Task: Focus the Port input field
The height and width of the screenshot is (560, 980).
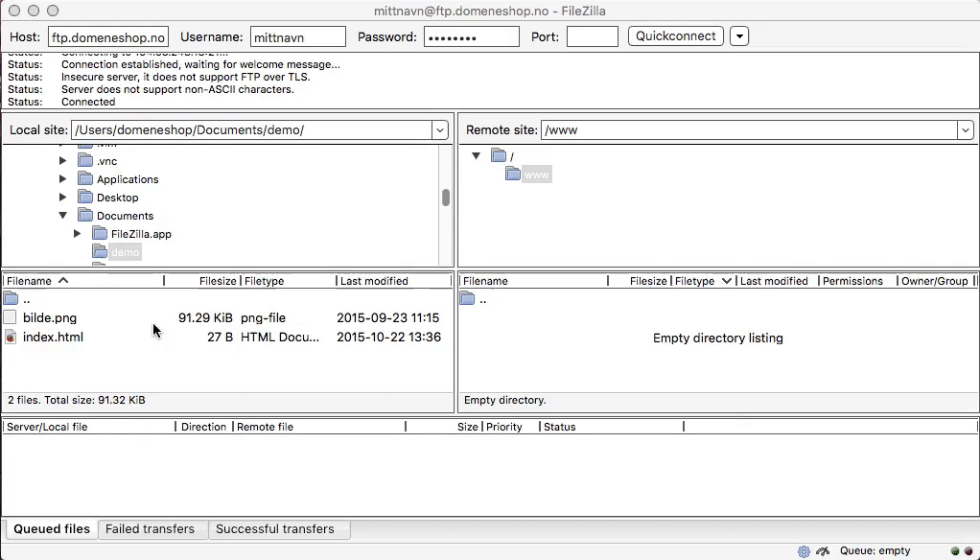Action: click(593, 36)
